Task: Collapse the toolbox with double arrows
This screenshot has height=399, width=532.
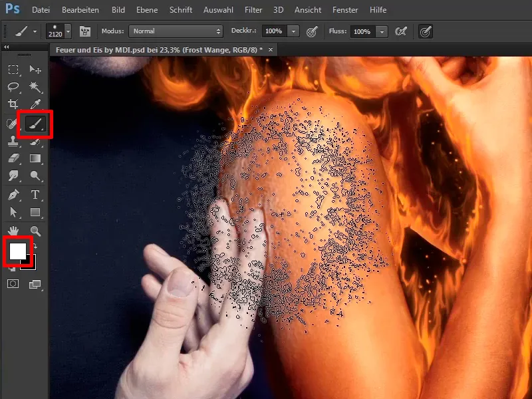Action: point(7,47)
